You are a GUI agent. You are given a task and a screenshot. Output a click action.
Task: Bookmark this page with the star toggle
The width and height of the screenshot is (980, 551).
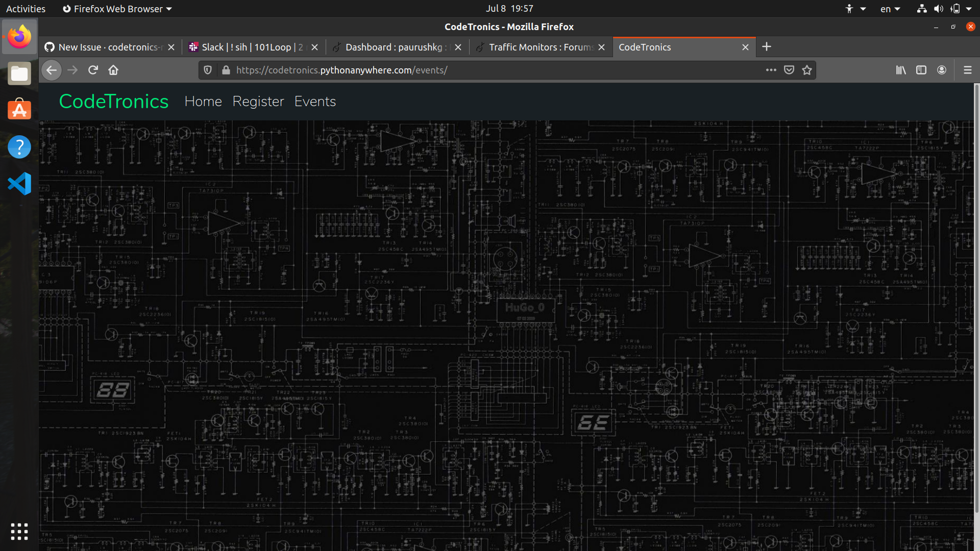pos(807,70)
